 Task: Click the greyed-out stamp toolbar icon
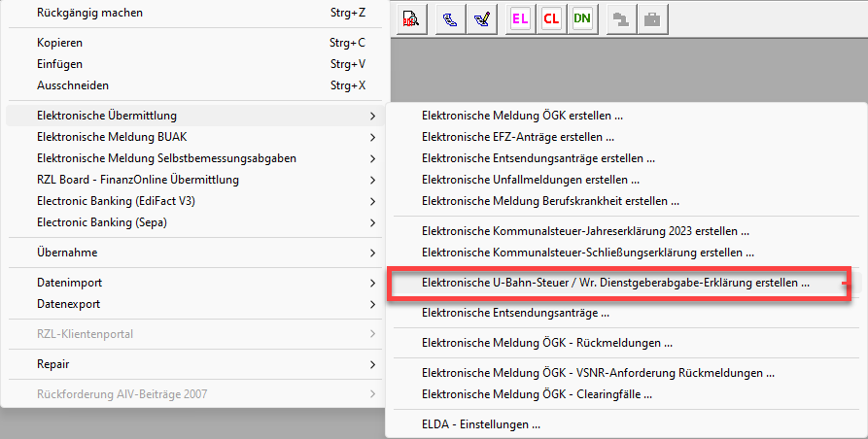(x=618, y=18)
